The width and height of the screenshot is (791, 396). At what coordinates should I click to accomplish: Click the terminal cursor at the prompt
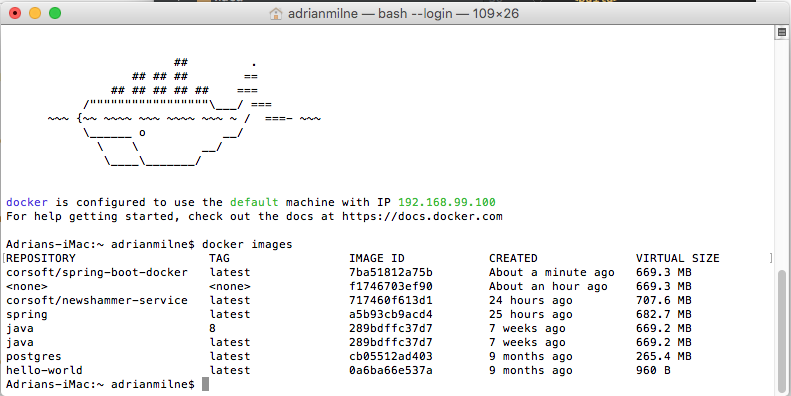[x=205, y=384]
